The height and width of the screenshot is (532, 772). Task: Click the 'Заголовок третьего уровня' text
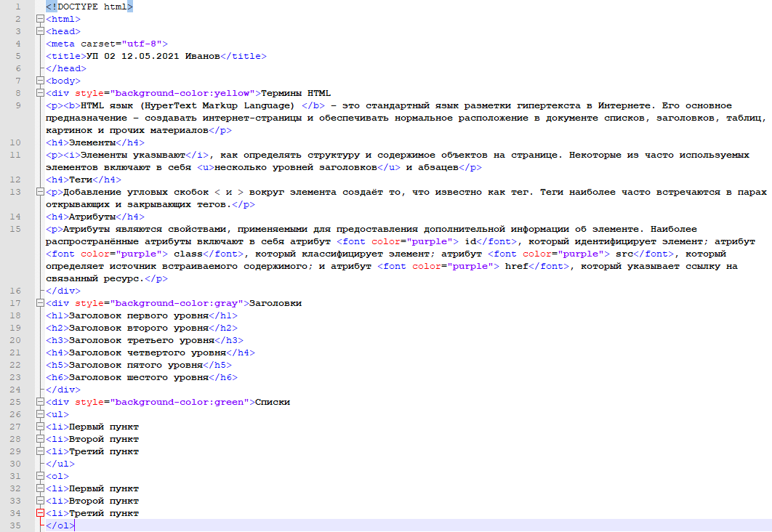142,340
